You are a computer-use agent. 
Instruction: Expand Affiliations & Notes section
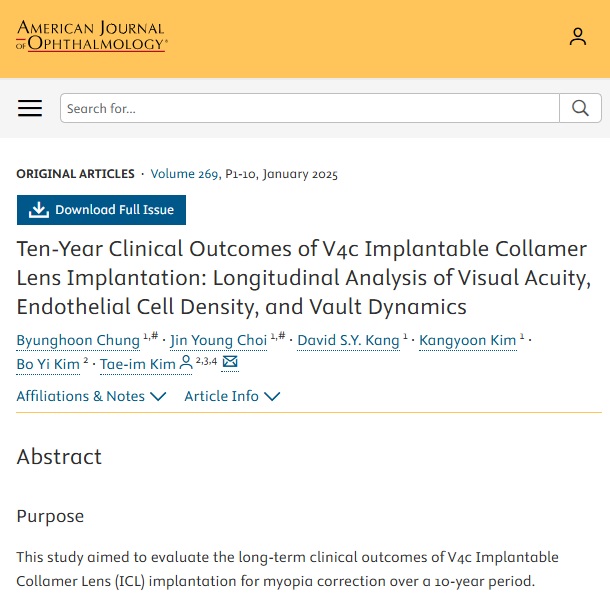pyautogui.click(x=91, y=396)
